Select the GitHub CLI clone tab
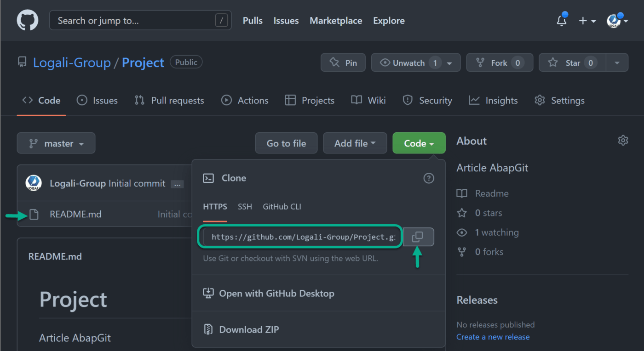 [282, 207]
